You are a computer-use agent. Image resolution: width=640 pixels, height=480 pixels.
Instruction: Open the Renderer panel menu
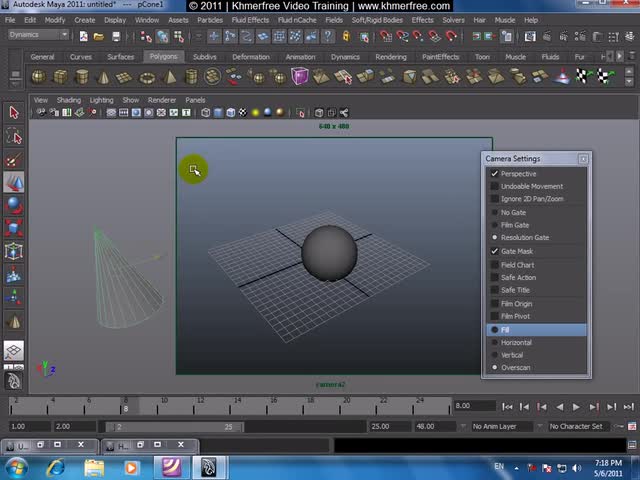pos(162,100)
